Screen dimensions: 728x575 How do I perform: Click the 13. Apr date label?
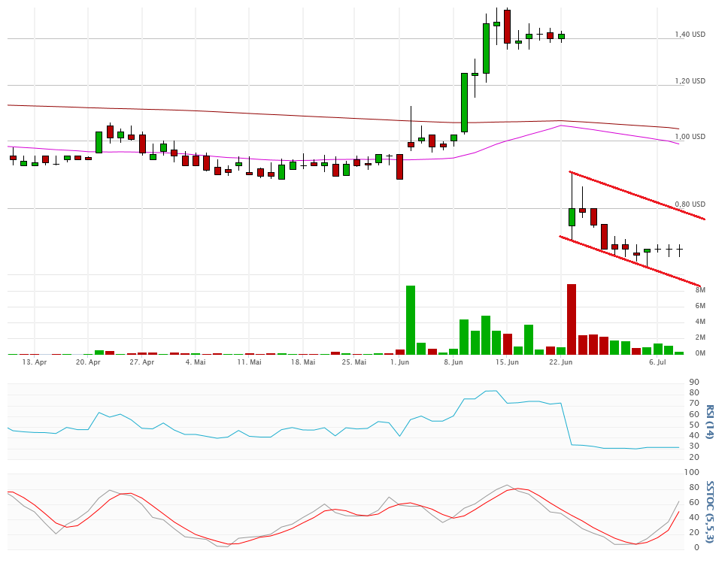[35, 362]
